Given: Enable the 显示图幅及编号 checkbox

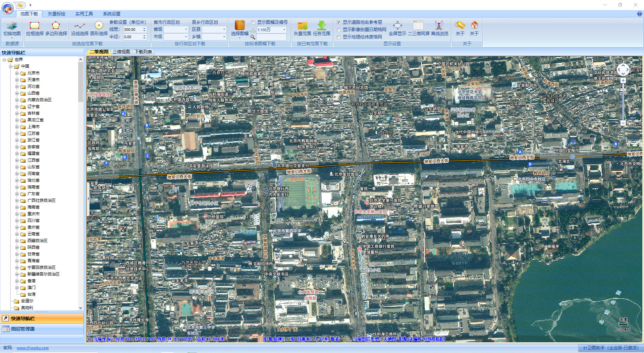Looking at the screenshot, I should [x=253, y=22].
